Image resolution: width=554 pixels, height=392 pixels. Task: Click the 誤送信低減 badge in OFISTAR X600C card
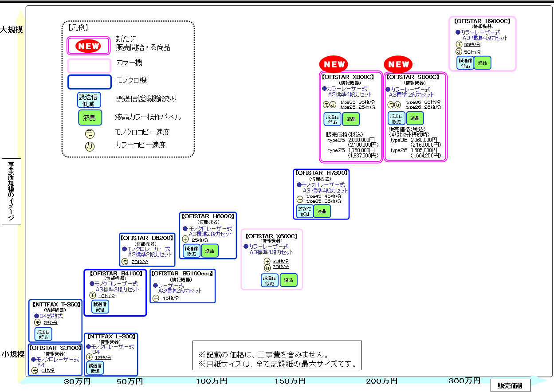point(270,280)
